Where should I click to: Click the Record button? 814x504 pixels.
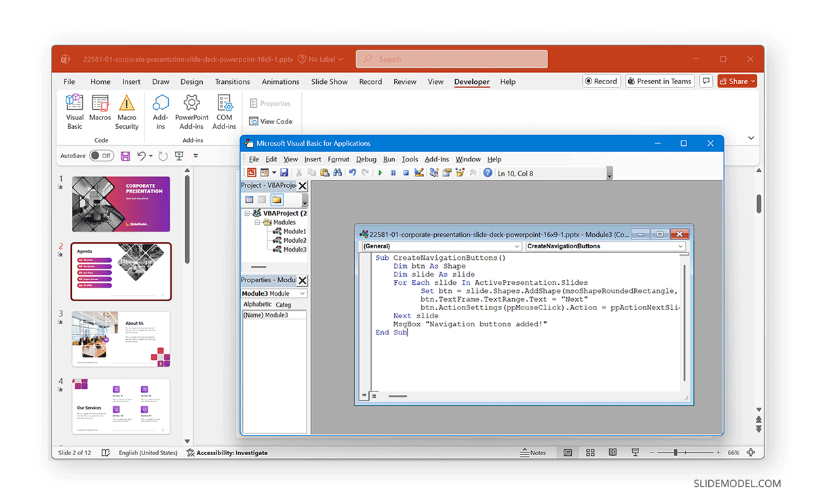point(601,81)
